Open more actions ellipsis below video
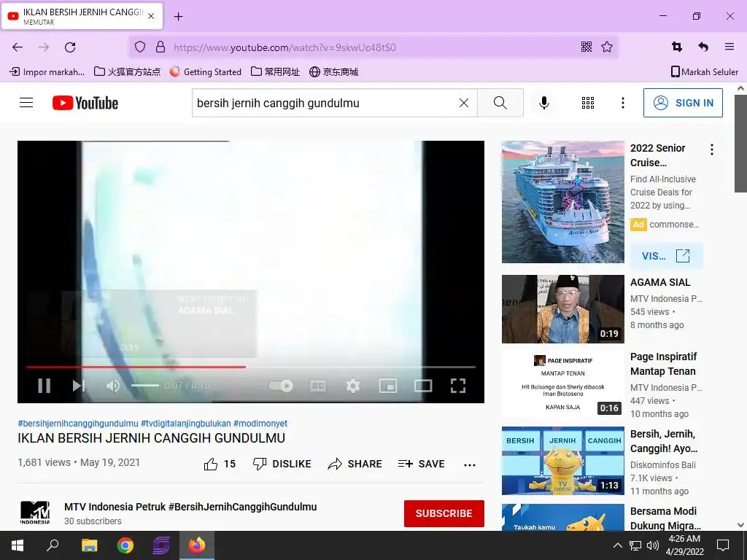747x560 pixels. 470,464
